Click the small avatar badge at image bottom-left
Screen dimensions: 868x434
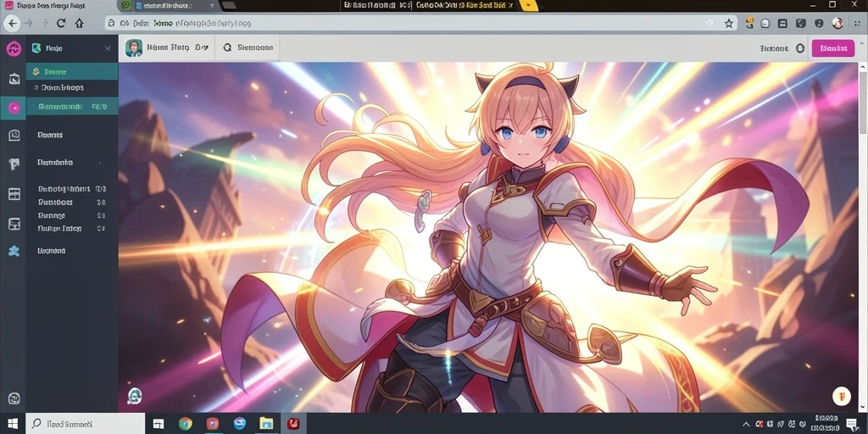135,395
